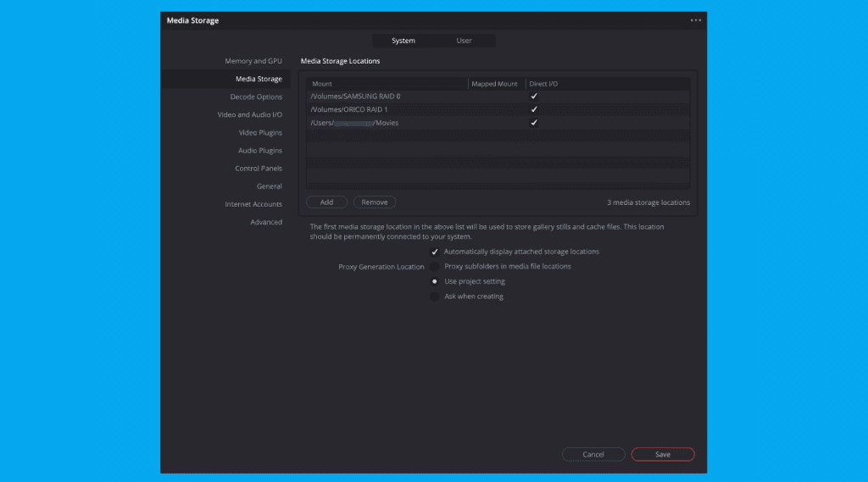Go to Video Plugins section
This screenshot has width=868, height=482.
coord(260,132)
